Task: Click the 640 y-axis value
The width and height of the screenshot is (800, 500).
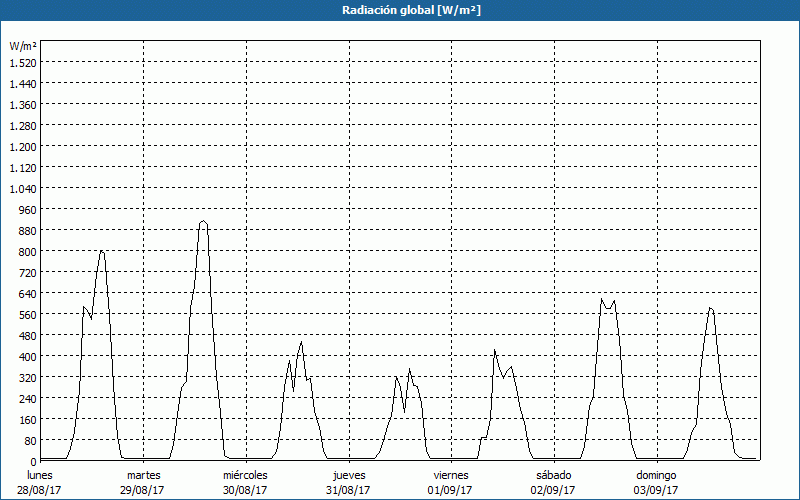Action: pos(28,294)
